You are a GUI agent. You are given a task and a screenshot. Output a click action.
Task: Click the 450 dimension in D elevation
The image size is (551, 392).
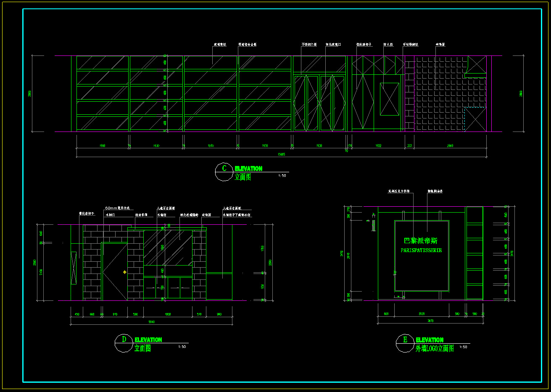[x=77, y=314]
